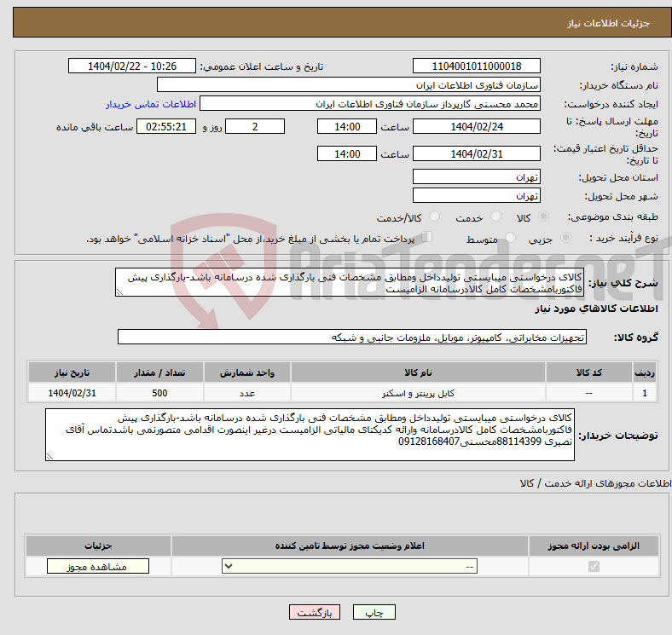Click the resize handle of general description box

(119, 292)
